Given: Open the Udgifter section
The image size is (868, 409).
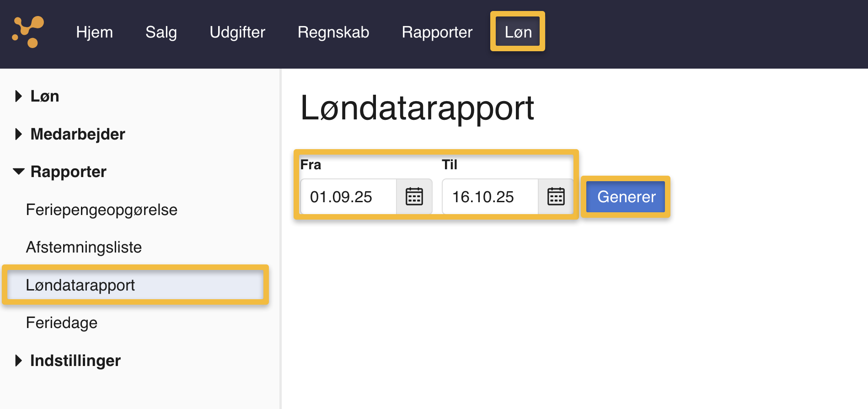Looking at the screenshot, I should [x=237, y=32].
